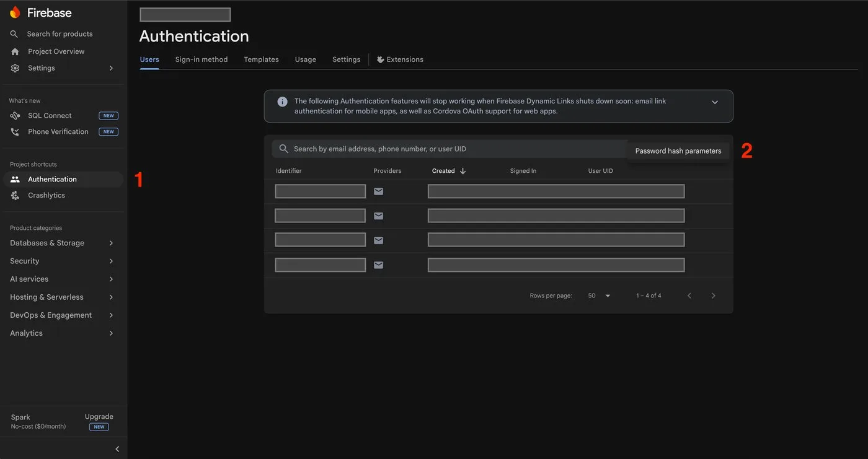
Task: Collapse the sidebar with the chevron
Action: point(117,449)
